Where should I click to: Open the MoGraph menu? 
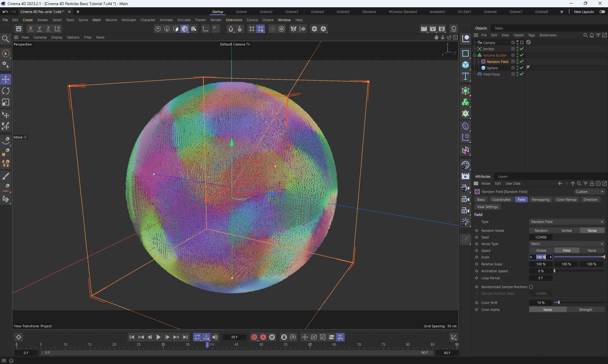coord(129,20)
